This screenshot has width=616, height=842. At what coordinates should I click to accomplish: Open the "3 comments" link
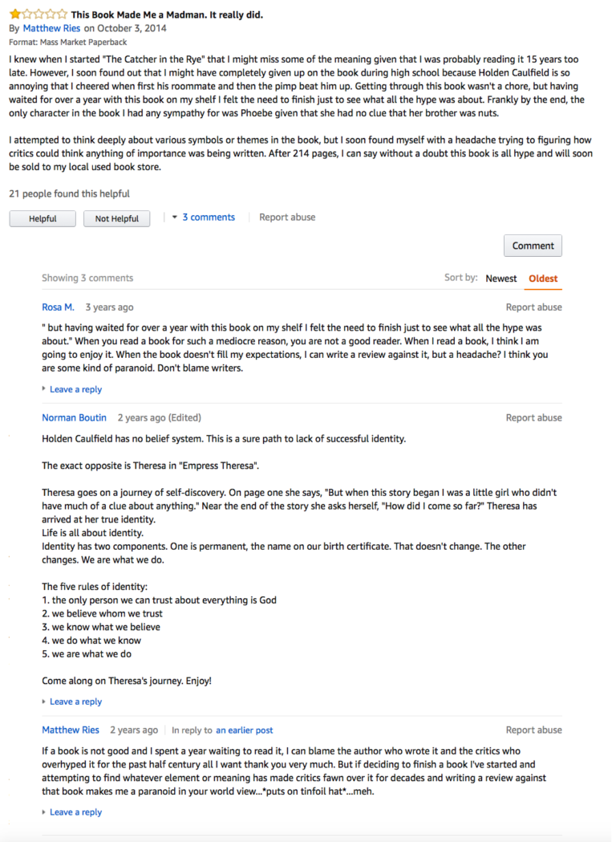(x=209, y=217)
